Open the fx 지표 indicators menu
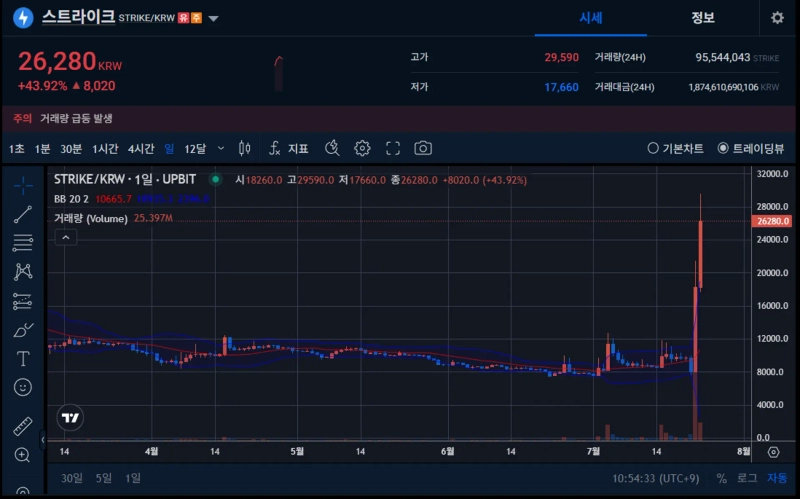This screenshot has height=499, width=800. tap(289, 148)
